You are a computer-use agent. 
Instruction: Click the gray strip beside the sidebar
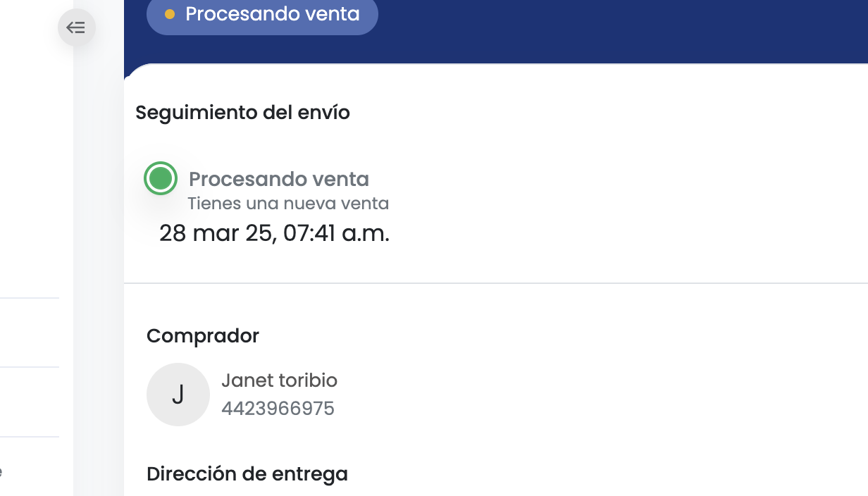(x=99, y=282)
